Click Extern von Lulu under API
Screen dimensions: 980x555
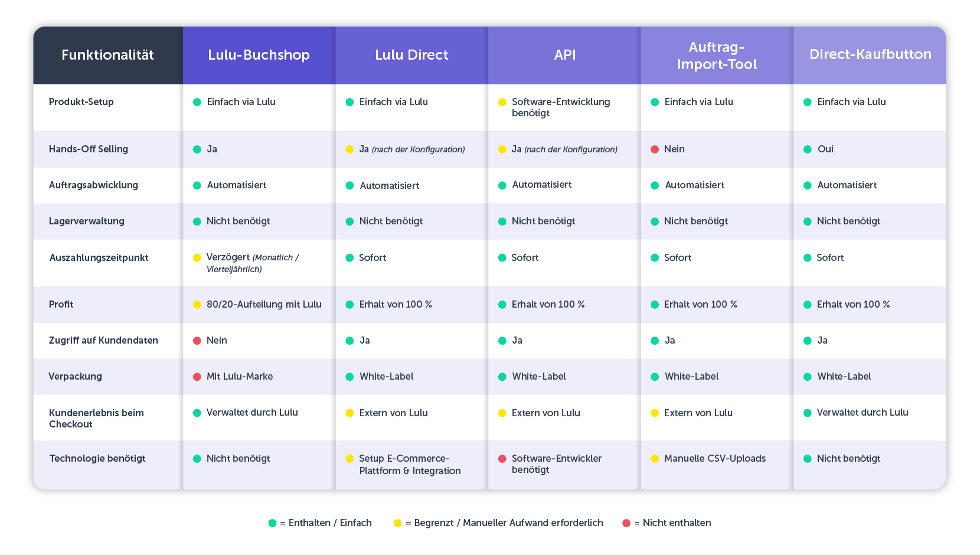tap(546, 413)
